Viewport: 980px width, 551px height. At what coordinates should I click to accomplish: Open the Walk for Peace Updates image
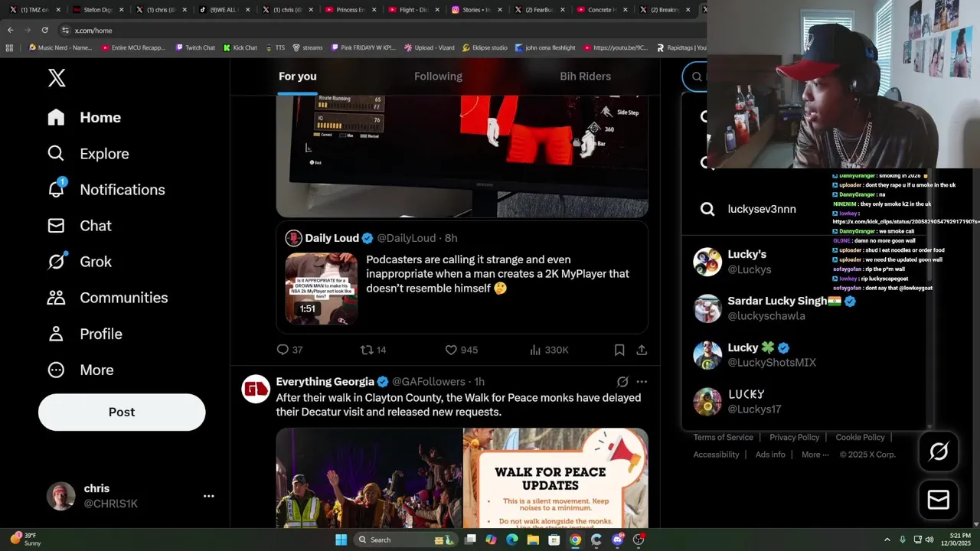[556, 478]
